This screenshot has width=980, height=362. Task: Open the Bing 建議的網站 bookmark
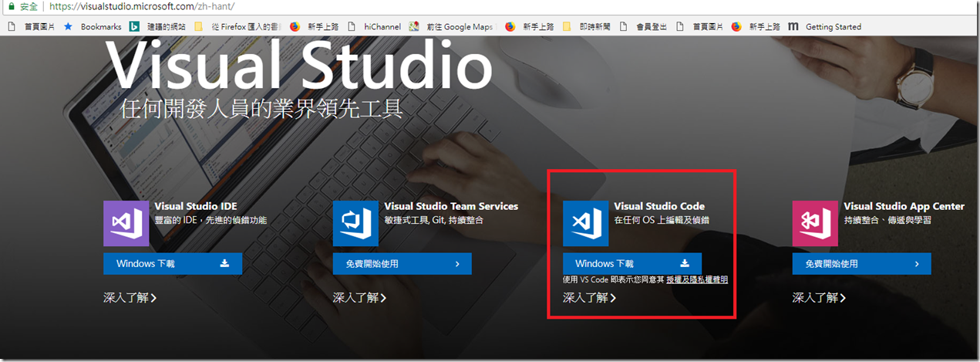157,26
